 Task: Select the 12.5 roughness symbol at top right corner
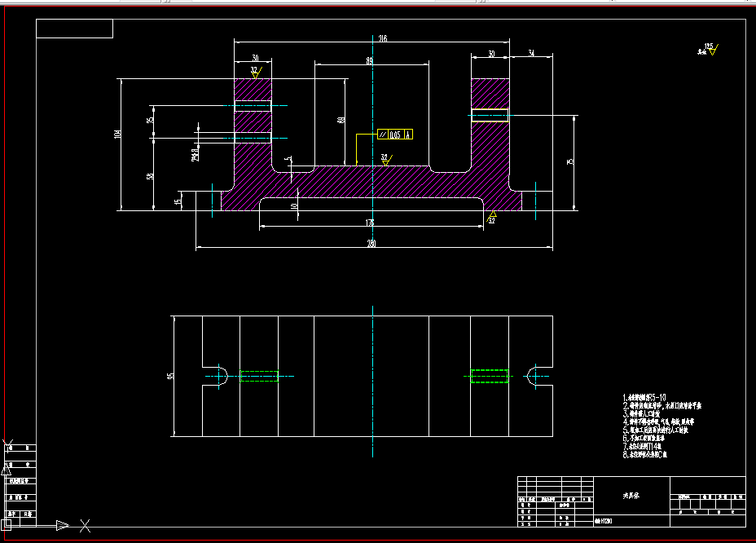(710, 49)
